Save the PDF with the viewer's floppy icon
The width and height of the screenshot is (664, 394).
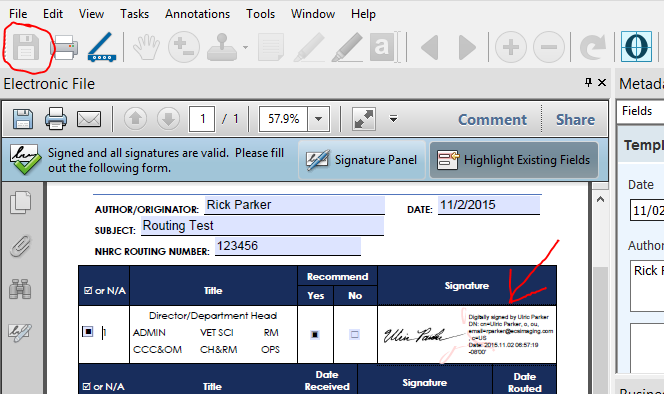(23, 119)
